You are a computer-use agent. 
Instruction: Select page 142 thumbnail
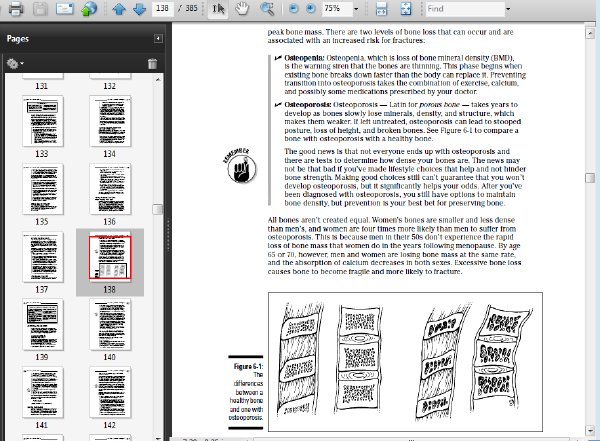[x=110, y=392]
